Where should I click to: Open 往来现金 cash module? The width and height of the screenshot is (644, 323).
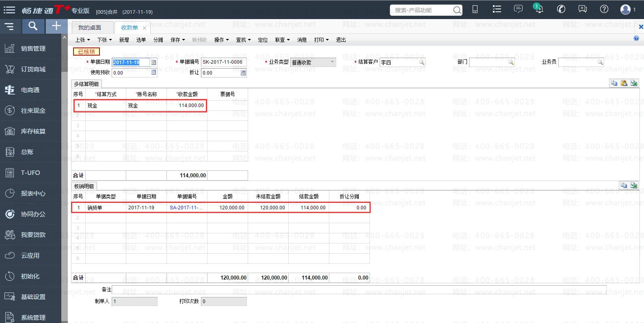(31, 111)
